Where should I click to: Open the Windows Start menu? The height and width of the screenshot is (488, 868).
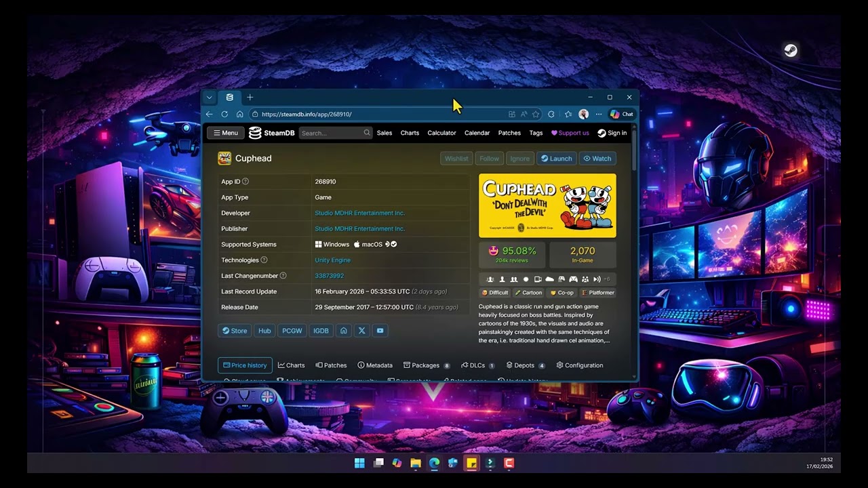359,463
